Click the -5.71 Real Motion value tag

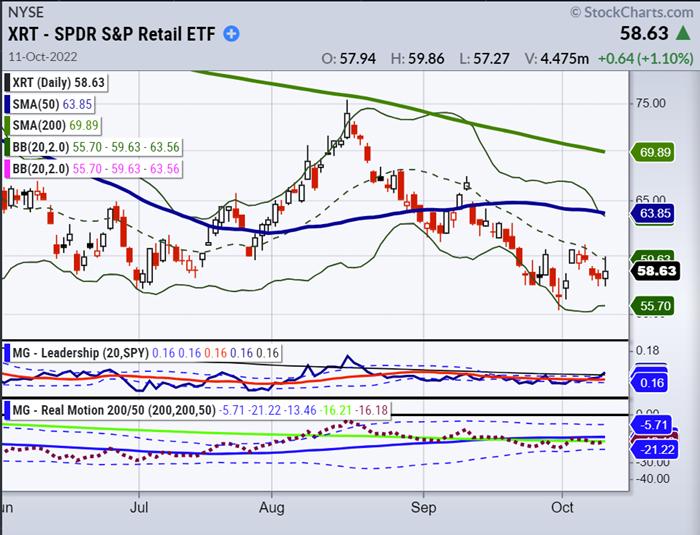[653, 424]
